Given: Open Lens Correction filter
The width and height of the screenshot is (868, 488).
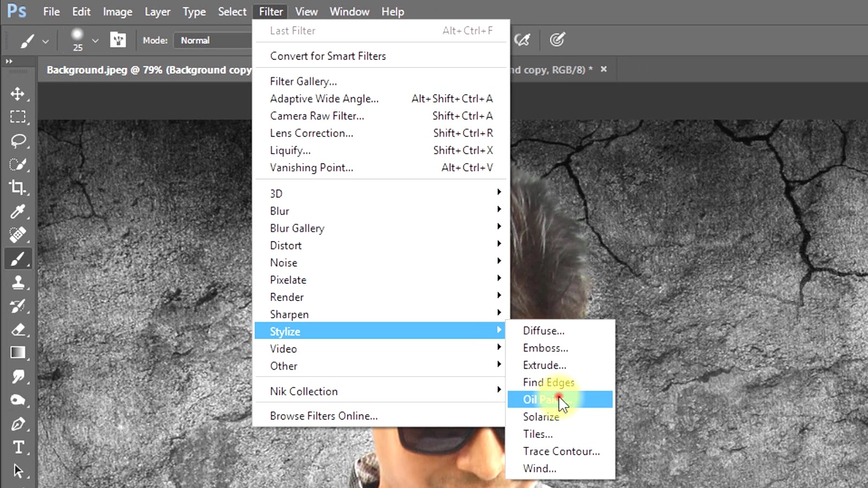Looking at the screenshot, I should click(x=381, y=133).
